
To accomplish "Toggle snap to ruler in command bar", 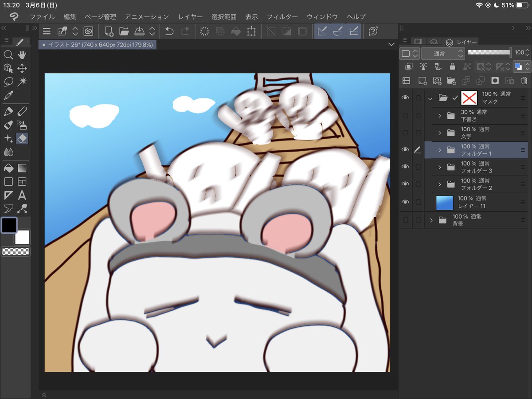I will [x=322, y=31].
